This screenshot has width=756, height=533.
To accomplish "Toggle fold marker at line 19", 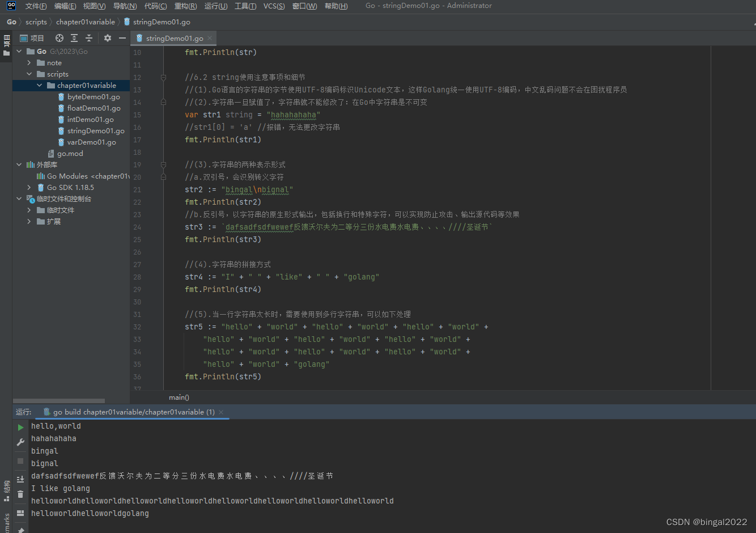I will (x=163, y=164).
